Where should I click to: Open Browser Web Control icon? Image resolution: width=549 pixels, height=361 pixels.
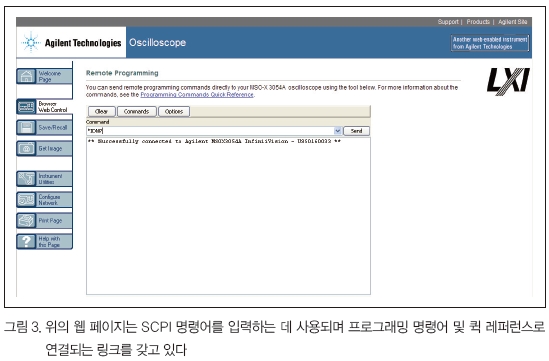tap(26, 107)
